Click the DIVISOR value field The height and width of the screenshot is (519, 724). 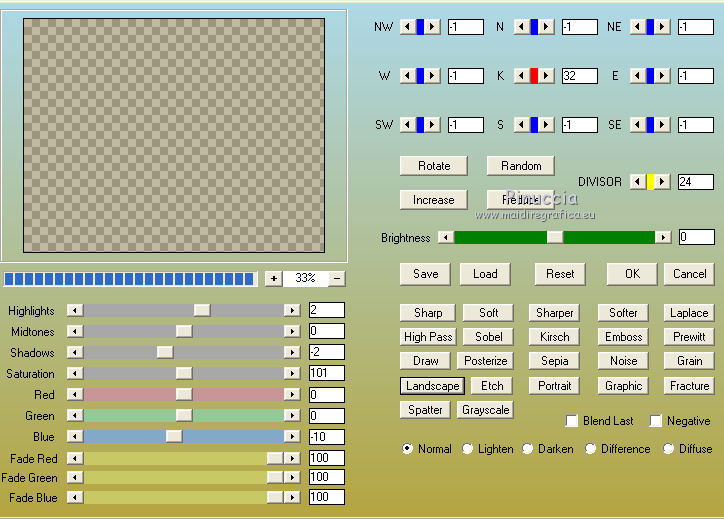pyautogui.click(x=695, y=182)
